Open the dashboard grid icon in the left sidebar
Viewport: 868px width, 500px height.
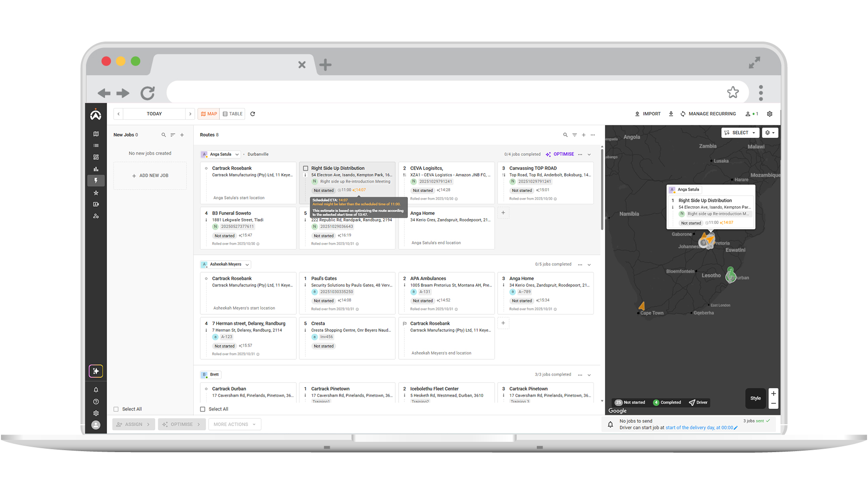[96, 157]
